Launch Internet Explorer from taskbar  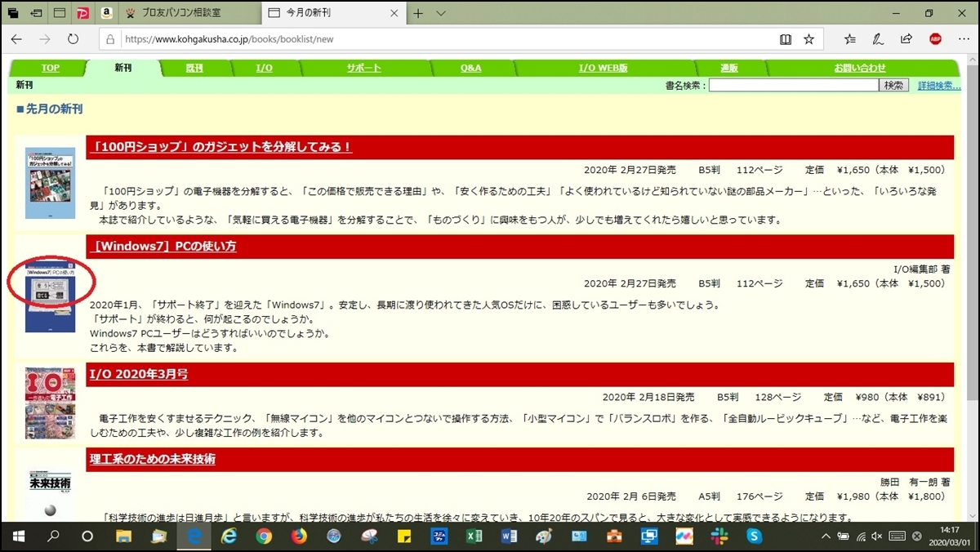tap(229, 537)
